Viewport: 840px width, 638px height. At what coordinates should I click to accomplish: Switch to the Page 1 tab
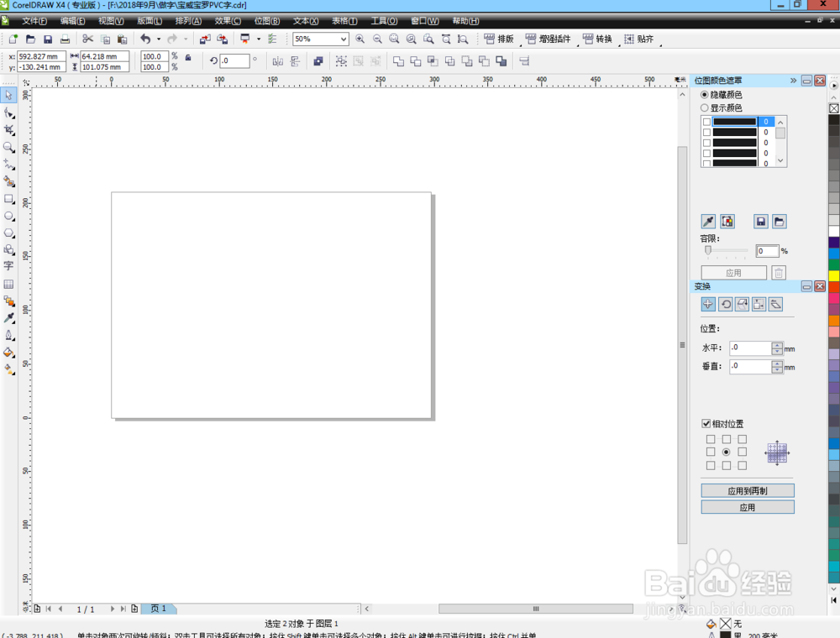point(159,609)
